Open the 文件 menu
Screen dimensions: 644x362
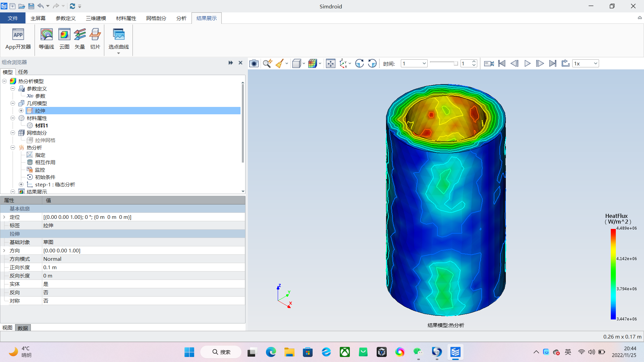(x=13, y=18)
